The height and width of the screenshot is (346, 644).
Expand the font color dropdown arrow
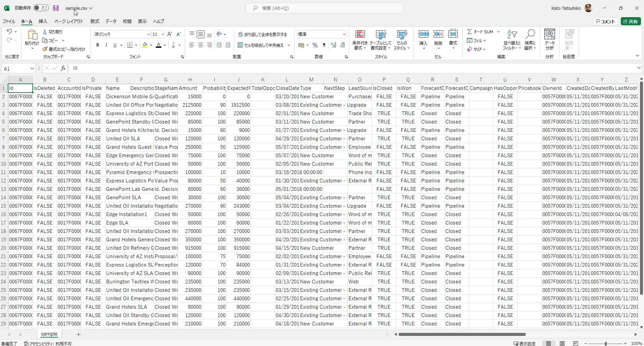pos(165,46)
